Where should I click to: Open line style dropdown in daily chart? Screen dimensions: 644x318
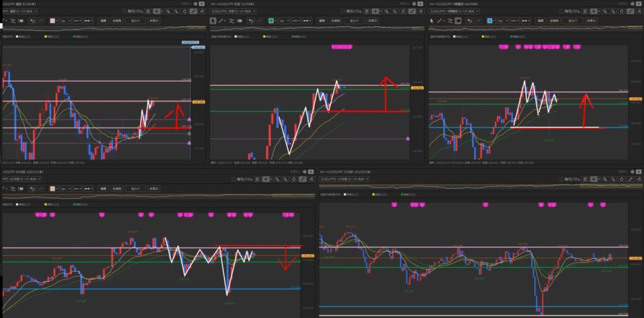(295, 21)
